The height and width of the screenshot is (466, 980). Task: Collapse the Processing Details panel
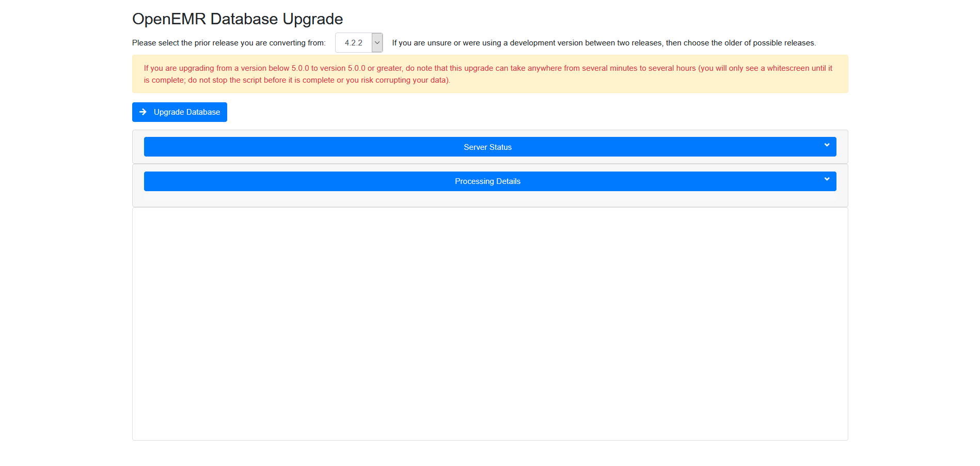(x=487, y=181)
